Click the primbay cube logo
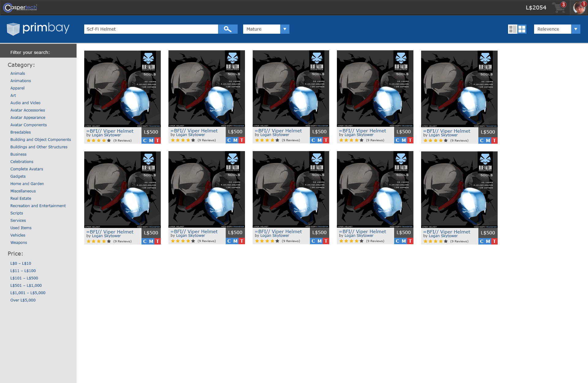This screenshot has height=383, width=588. 13,29
